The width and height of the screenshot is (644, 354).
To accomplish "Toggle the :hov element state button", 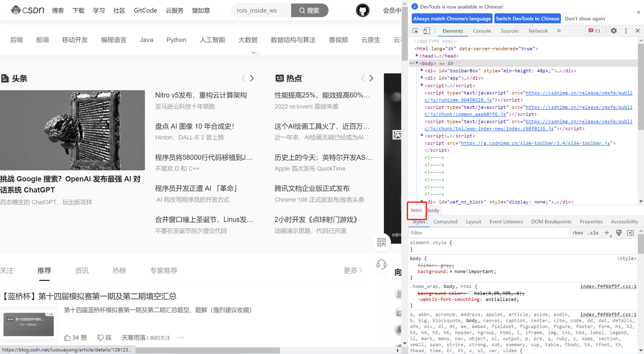I will pos(578,233).
